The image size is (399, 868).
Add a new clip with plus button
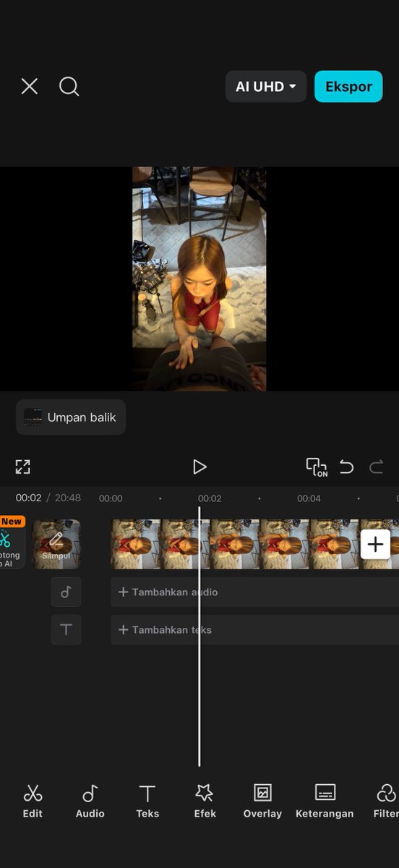[x=376, y=544]
